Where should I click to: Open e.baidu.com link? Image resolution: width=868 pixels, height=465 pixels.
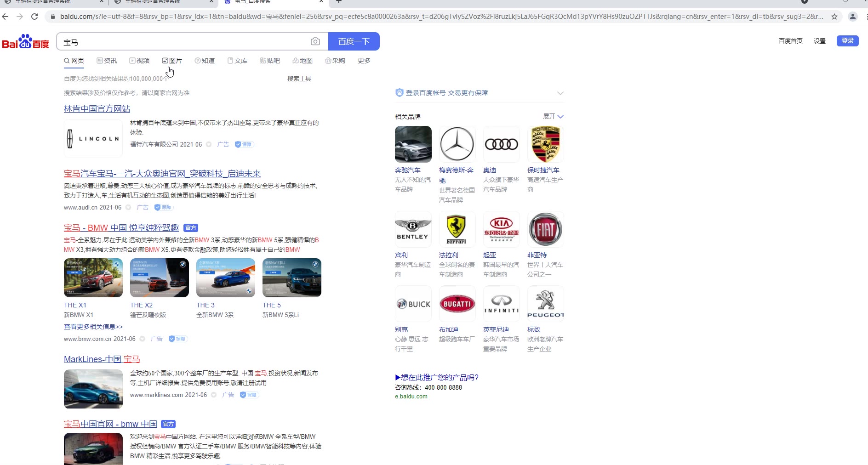click(x=411, y=397)
